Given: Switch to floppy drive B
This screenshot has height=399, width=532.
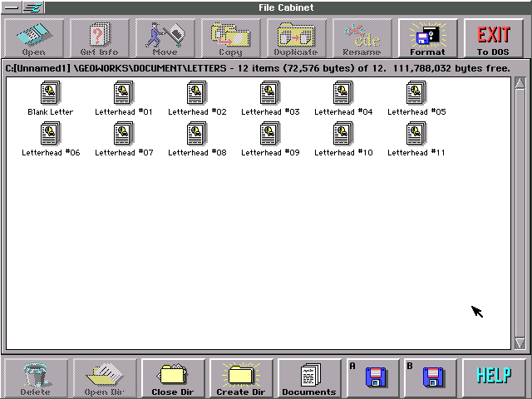Looking at the screenshot, I should 431,378.
